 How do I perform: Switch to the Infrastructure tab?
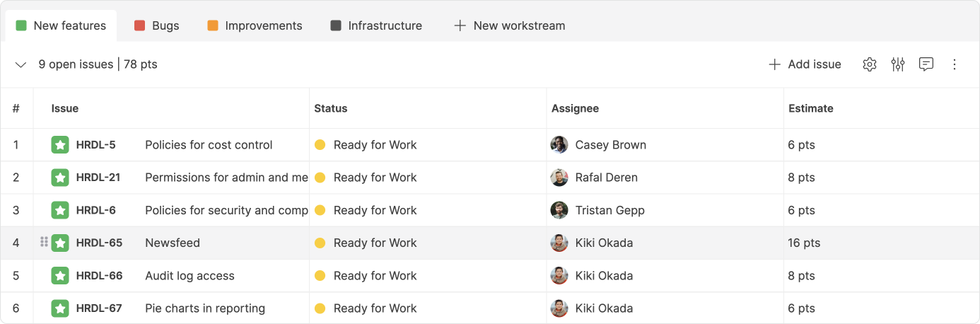tap(376, 25)
